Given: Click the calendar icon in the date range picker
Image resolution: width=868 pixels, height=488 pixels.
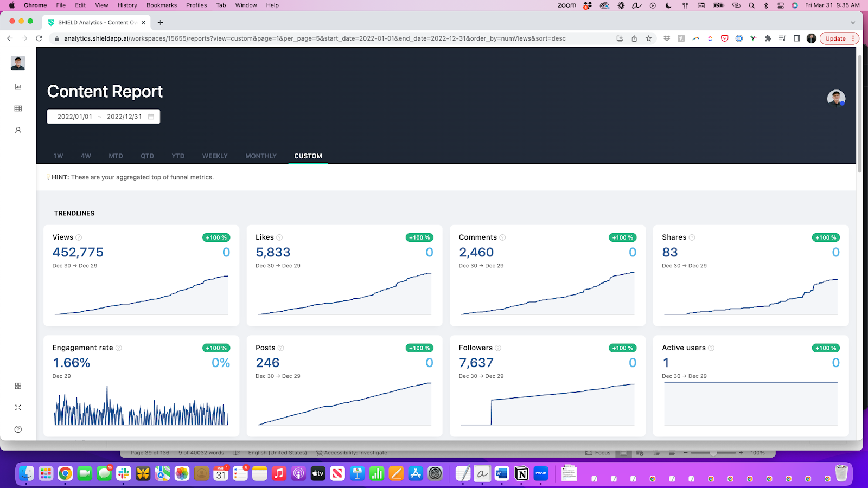Looking at the screenshot, I should 151,117.
